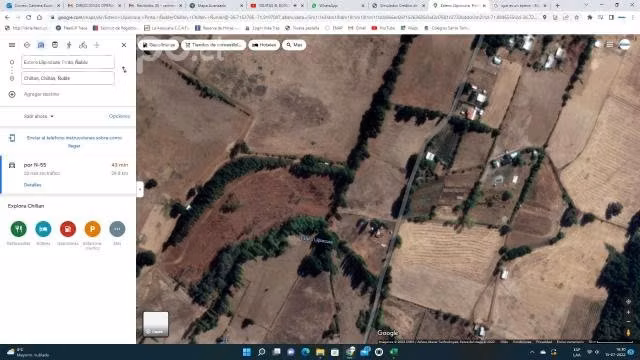Select the bicycle travel mode icon

pyautogui.click(x=83, y=45)
